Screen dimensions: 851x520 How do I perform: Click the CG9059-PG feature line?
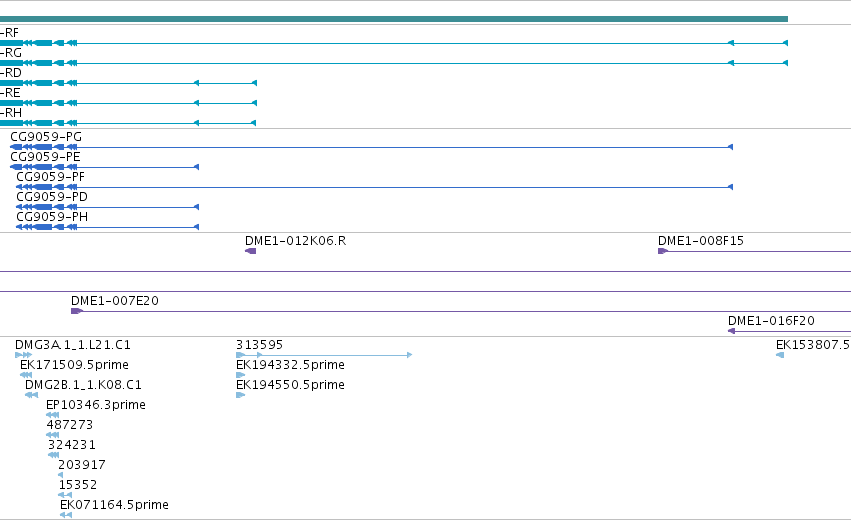pos(371,147)
